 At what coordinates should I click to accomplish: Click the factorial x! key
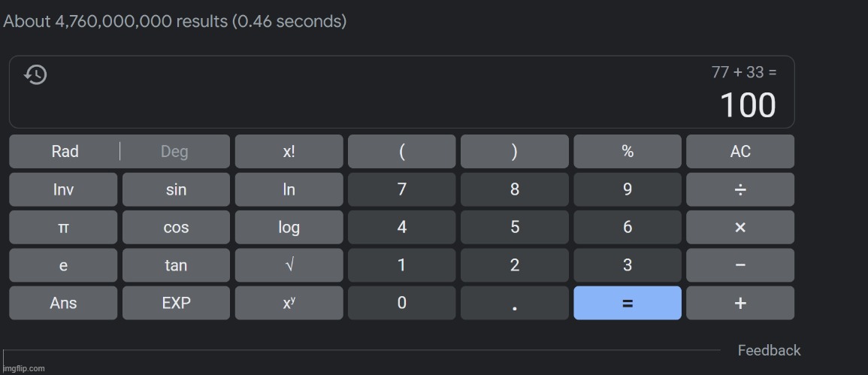click(x=289, y=151)
